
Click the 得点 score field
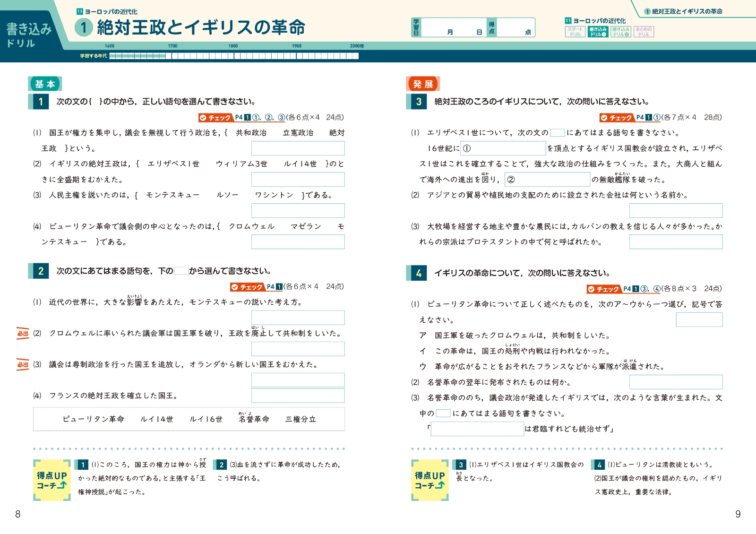516,27
